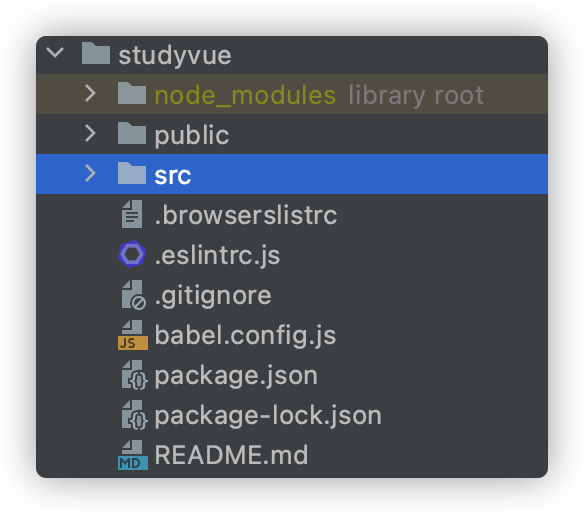This screenshot has height=514, width=584.
Task: Click the studyvue root folder icon
Action: point(96,53)
